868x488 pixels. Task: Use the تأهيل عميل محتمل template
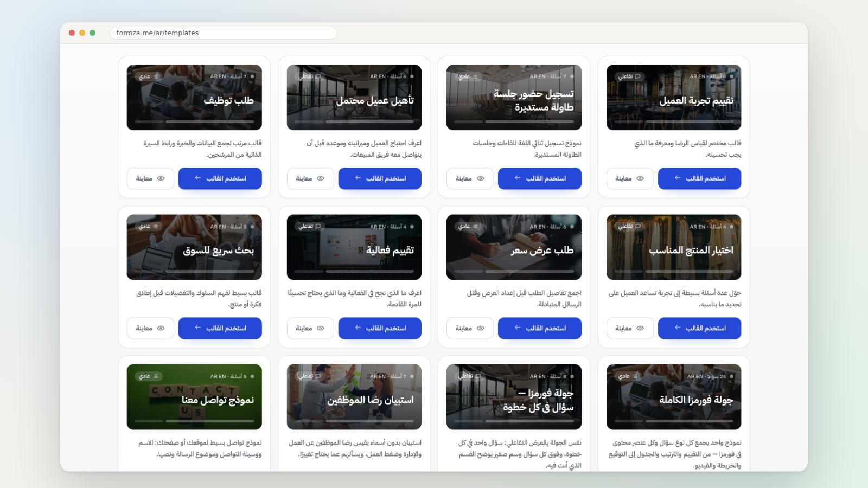click(380, 178)
